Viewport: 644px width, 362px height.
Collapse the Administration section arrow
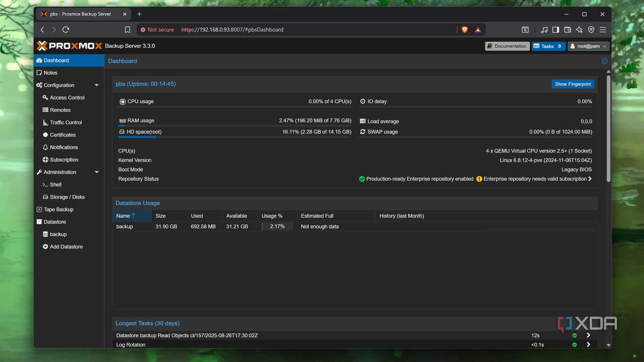[x=97, y=172]
